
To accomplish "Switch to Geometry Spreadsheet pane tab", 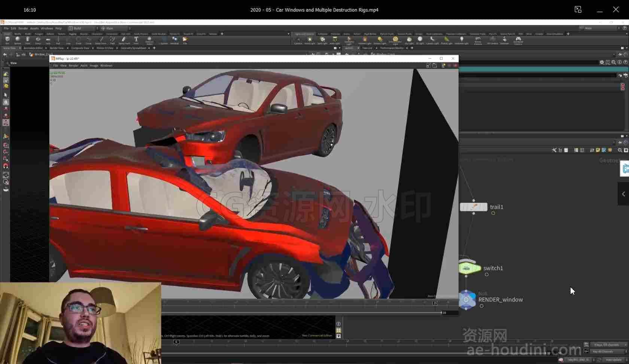I will [133, 48].
